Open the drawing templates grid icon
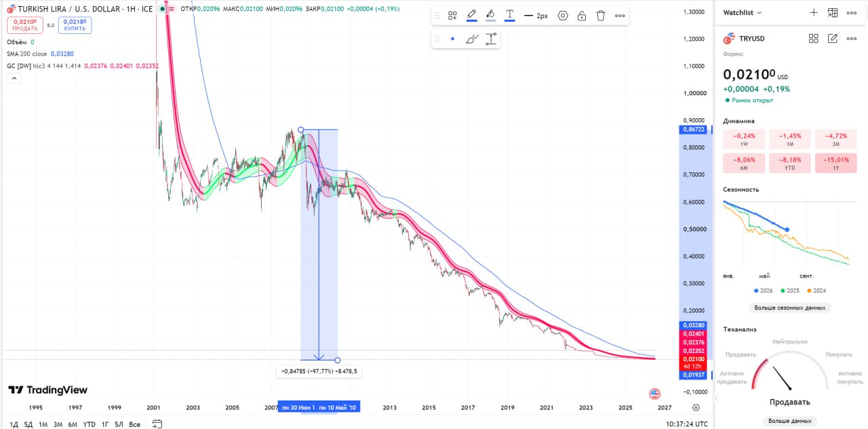Image resolution: width=868 pixels, height=429 pixels. 452,16
